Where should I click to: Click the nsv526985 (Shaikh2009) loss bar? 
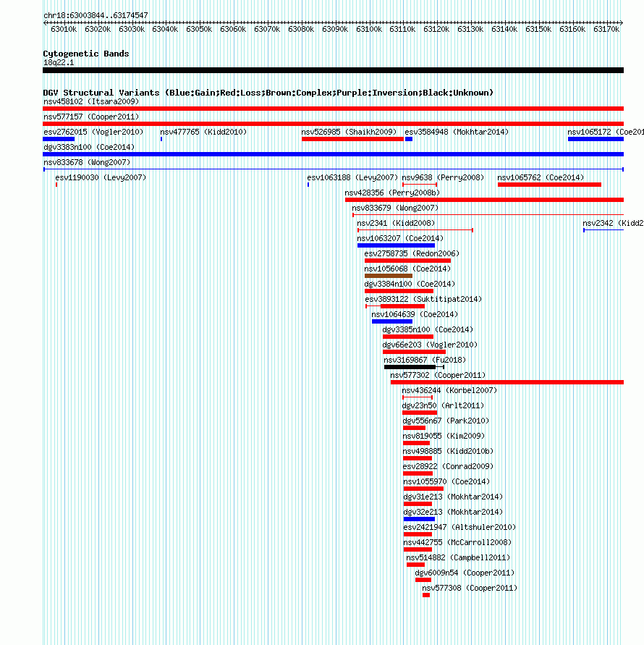[352, 139]
